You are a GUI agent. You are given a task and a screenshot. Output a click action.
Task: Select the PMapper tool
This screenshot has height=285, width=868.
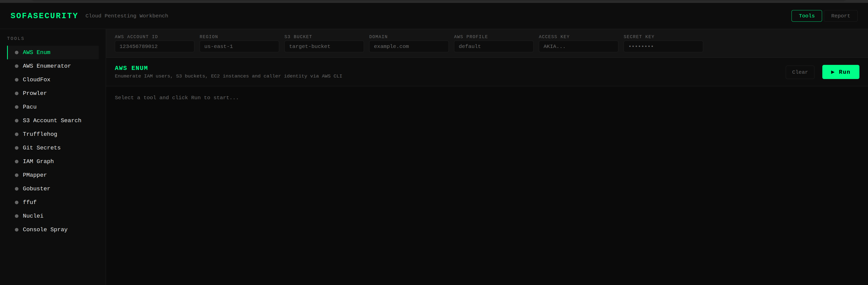point(35,175)
